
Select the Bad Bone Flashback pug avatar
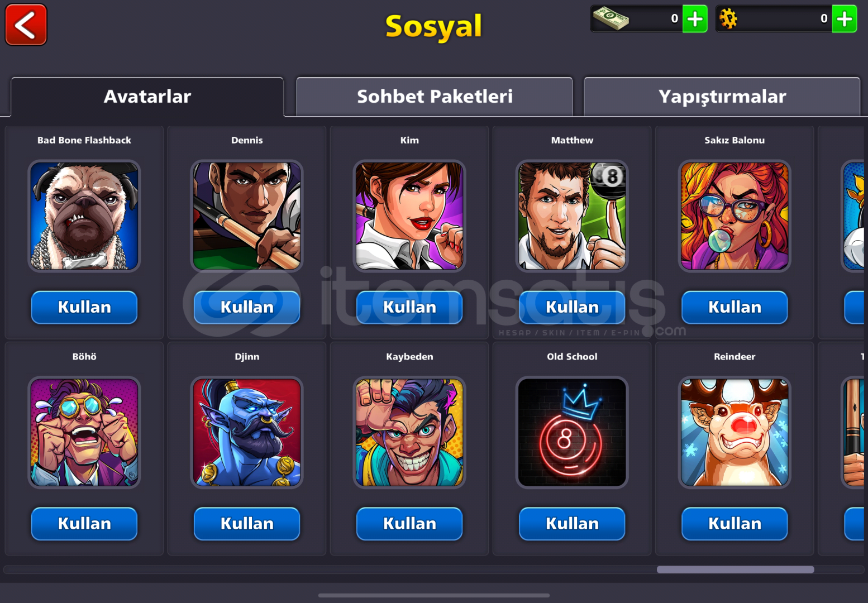click(x=84, y=216)
